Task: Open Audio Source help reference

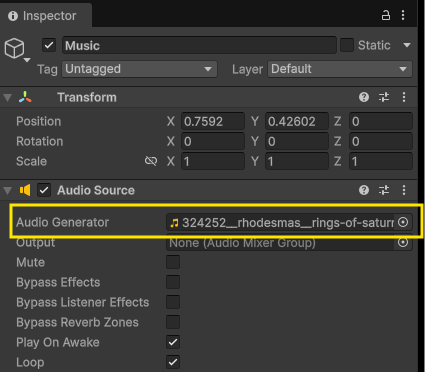Action: coord(364,190)
